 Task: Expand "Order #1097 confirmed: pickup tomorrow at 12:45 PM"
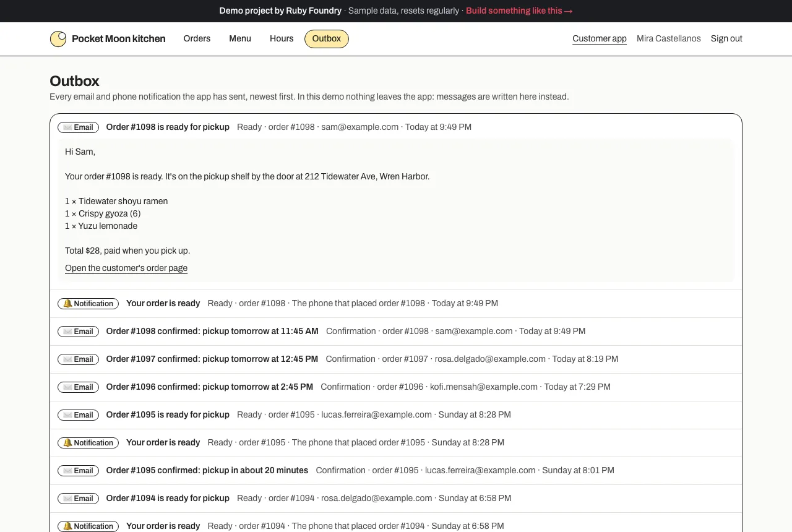tap(212, 359)
